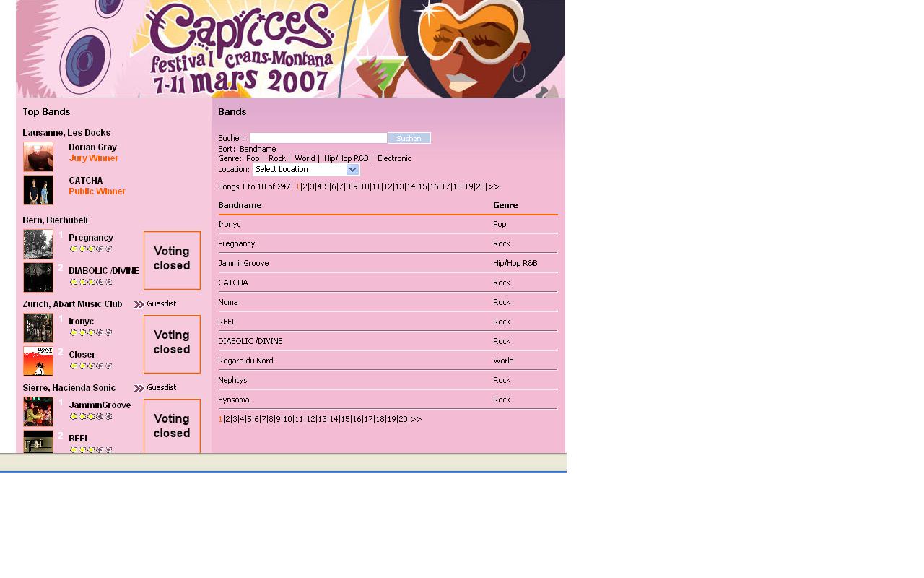
Task: Click Pregnancy star rating in Top Bands
Action: click(91, 249)
